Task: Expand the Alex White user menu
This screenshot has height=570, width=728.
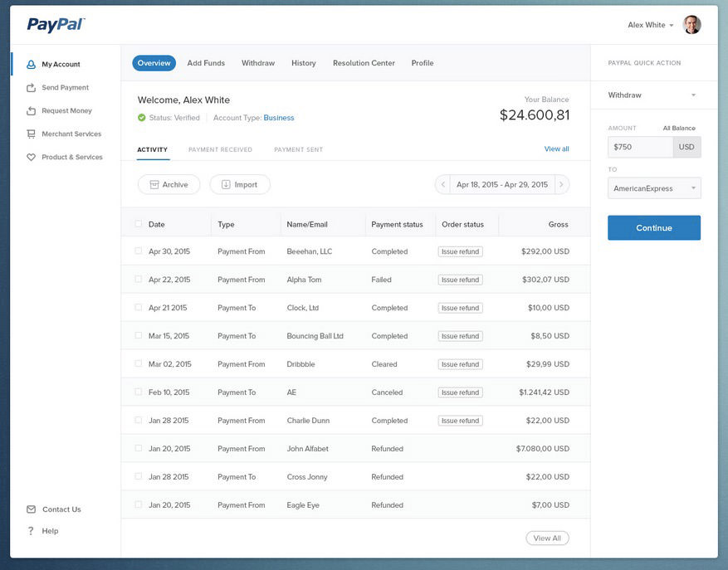Action: coord(650,25)
